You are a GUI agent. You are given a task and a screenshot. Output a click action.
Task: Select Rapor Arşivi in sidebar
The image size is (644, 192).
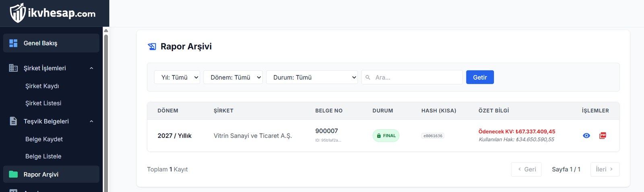[x=51, y=174]
